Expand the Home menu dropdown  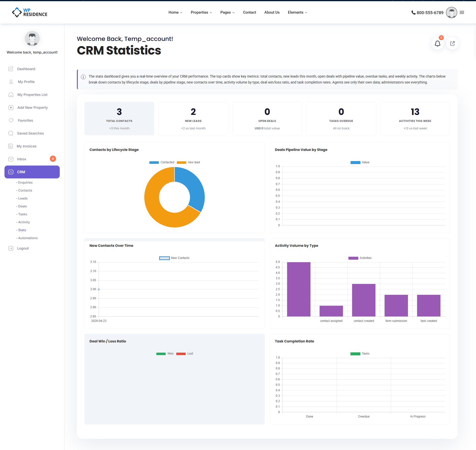point(175,12)
